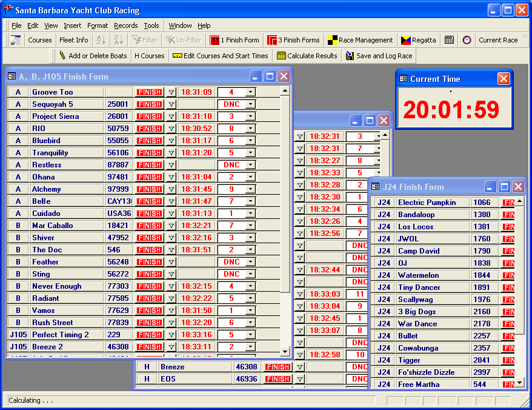Open the Insert menu

[72, 25]
